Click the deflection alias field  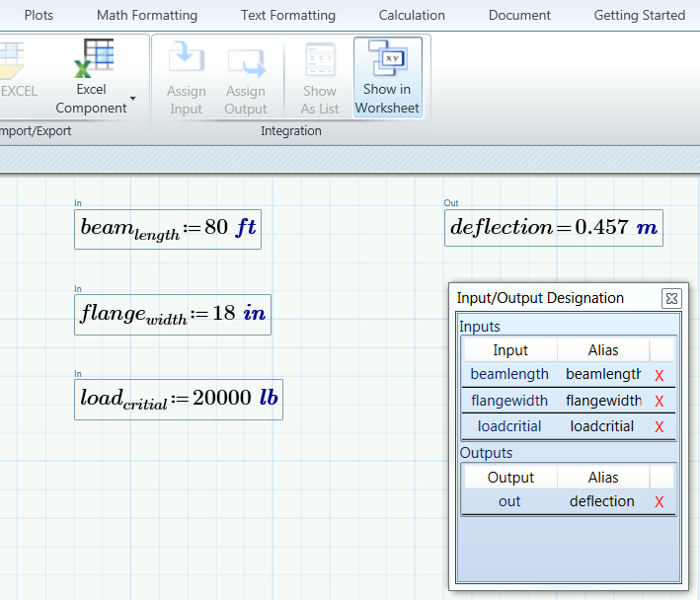point(602,501)
